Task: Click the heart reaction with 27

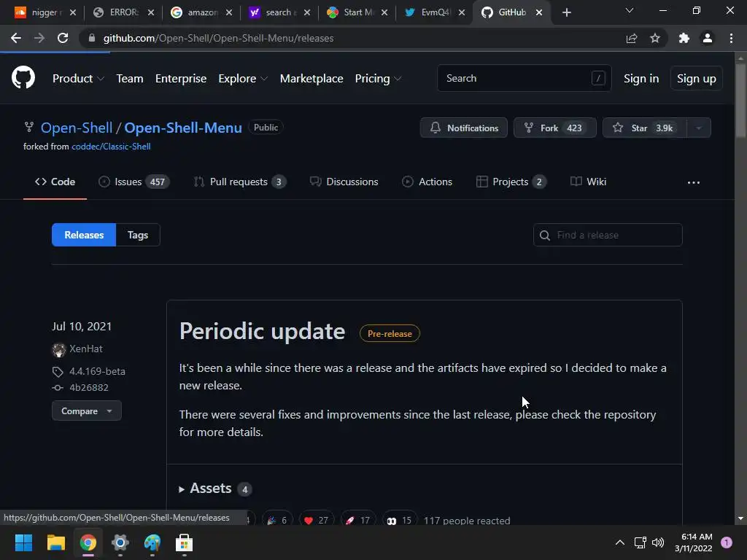Action: (x=317, y=520)
